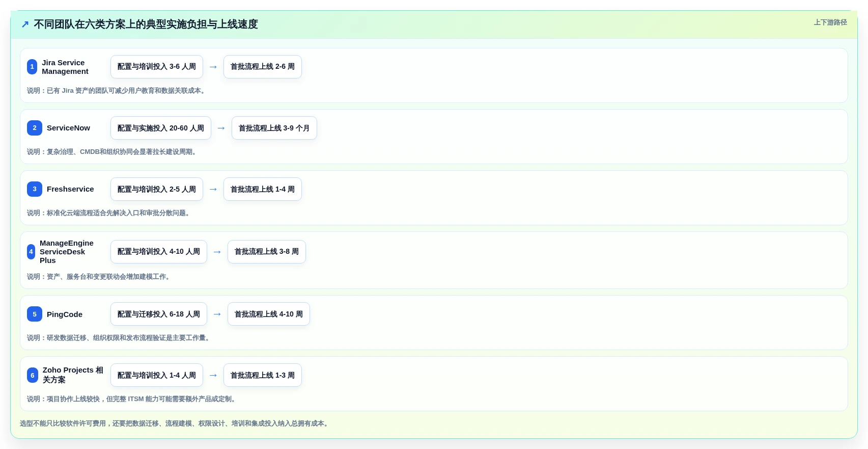Click the flow arrow in the PingCode row

[x=217, y=314]
